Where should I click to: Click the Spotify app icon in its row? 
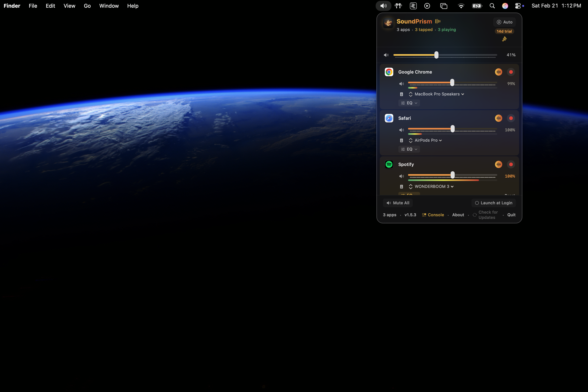[389, 164]
